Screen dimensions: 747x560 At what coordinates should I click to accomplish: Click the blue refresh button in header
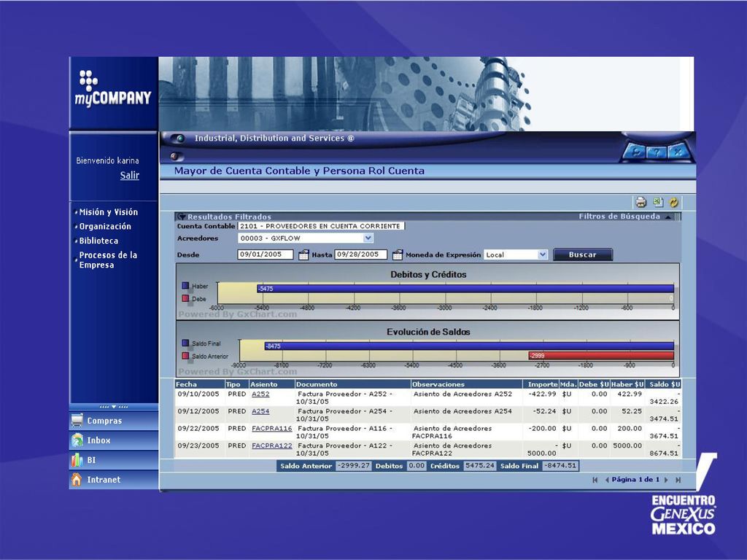coord(636,152)
